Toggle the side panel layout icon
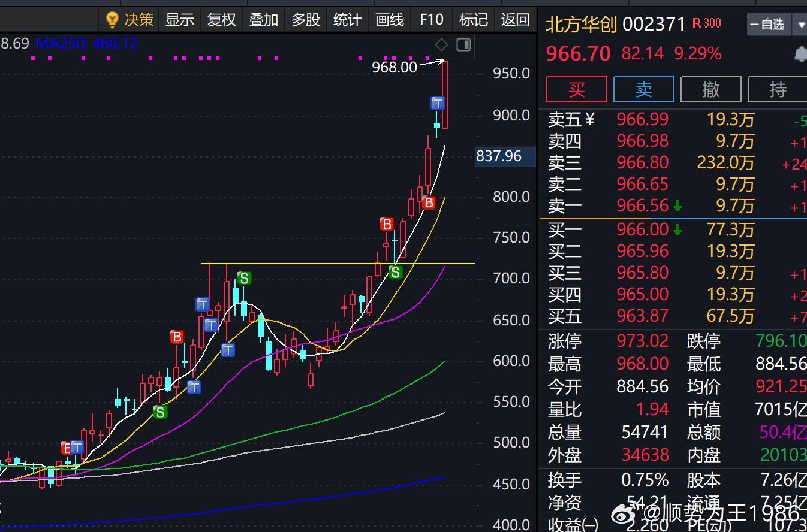This screenshot has height=532, width=807. (x=463, y=44)
